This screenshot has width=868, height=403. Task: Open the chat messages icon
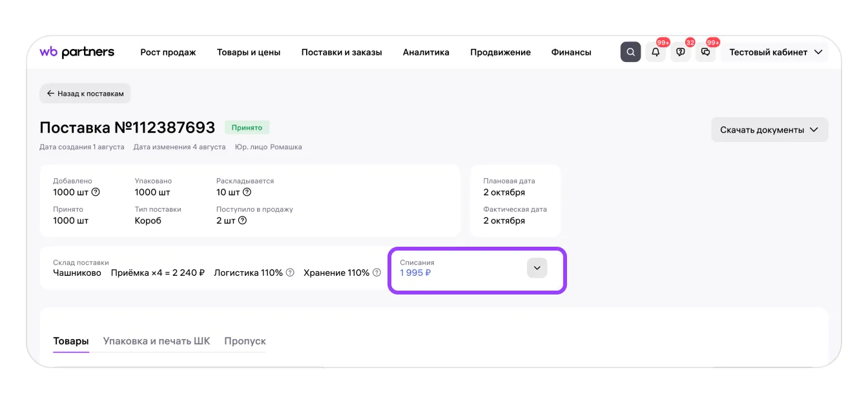[705, 52]
